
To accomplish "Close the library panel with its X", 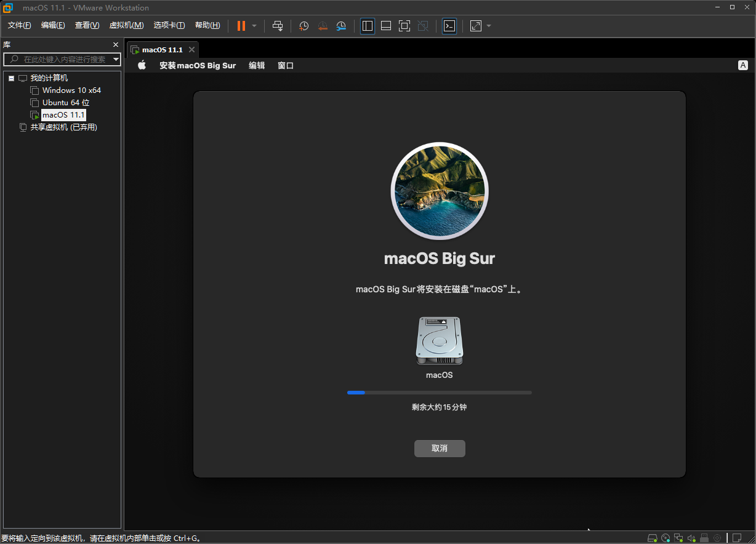I will point(116,45).
